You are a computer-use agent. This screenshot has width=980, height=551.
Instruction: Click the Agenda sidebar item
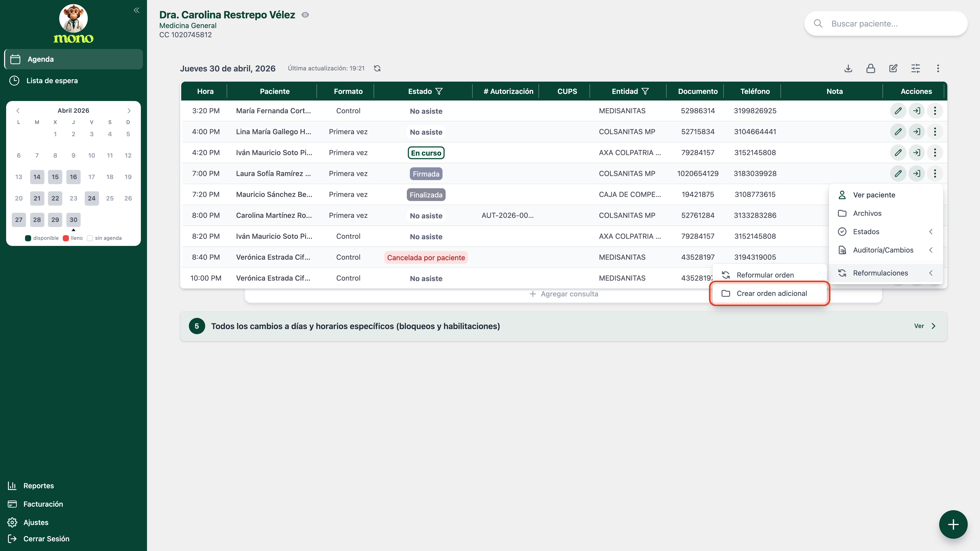[x=73, y=59]
